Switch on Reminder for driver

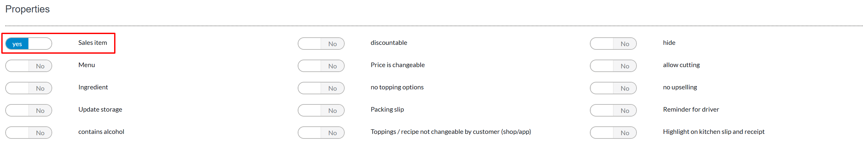(613, 111)
